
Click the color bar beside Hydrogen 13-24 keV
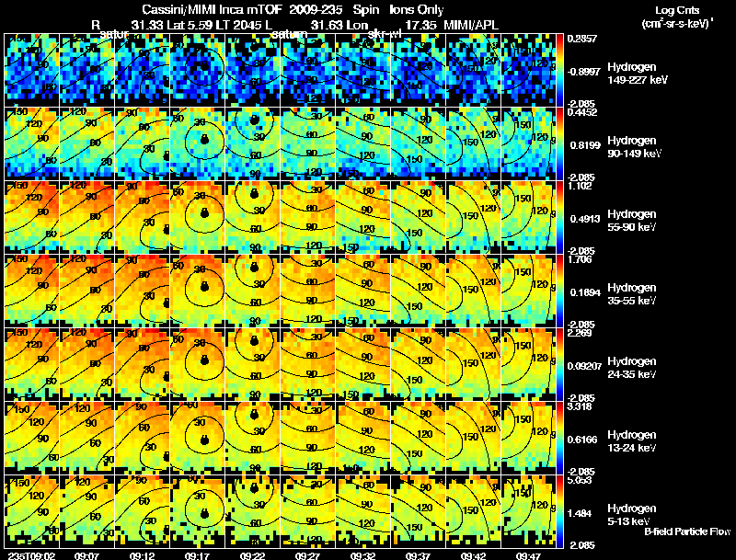click(x=560, y=439)
